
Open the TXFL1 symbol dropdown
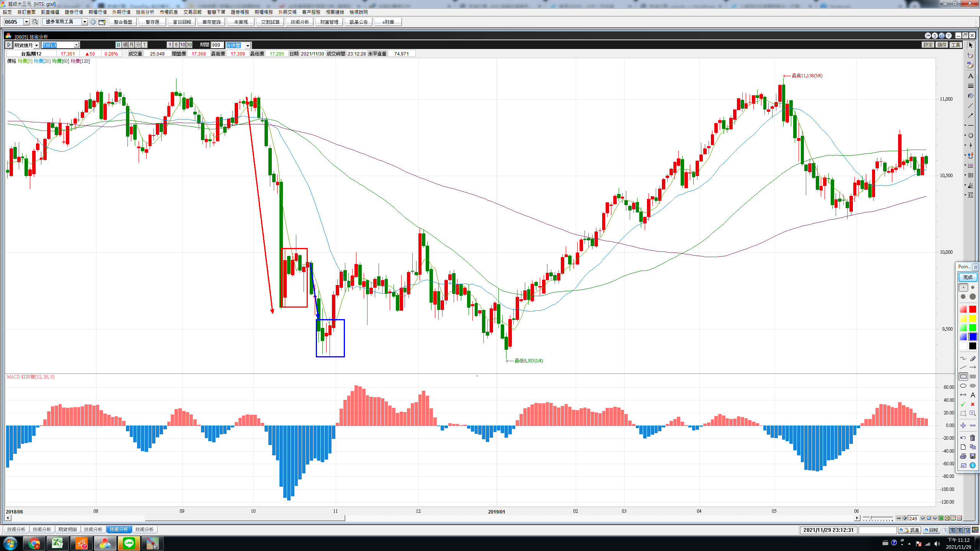pos(76,45)
